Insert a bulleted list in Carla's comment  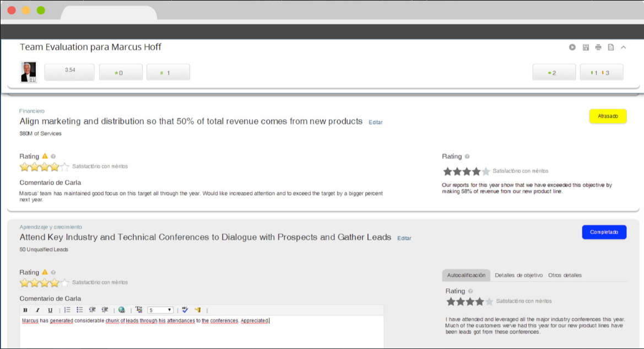coord(79,310)
